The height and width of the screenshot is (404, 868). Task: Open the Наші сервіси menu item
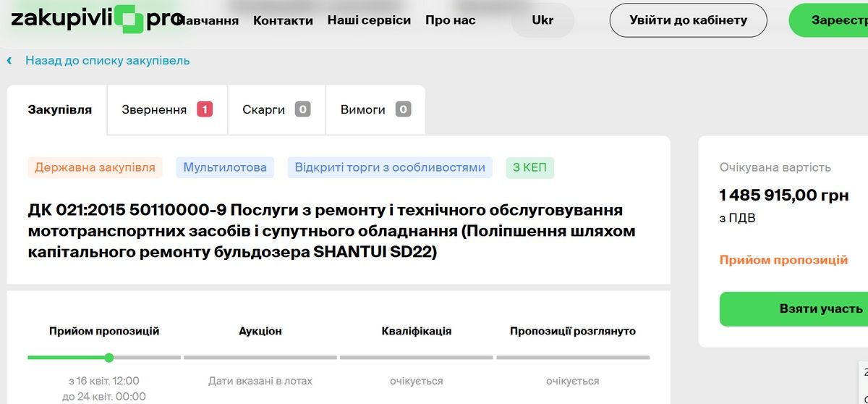[369, 20]
